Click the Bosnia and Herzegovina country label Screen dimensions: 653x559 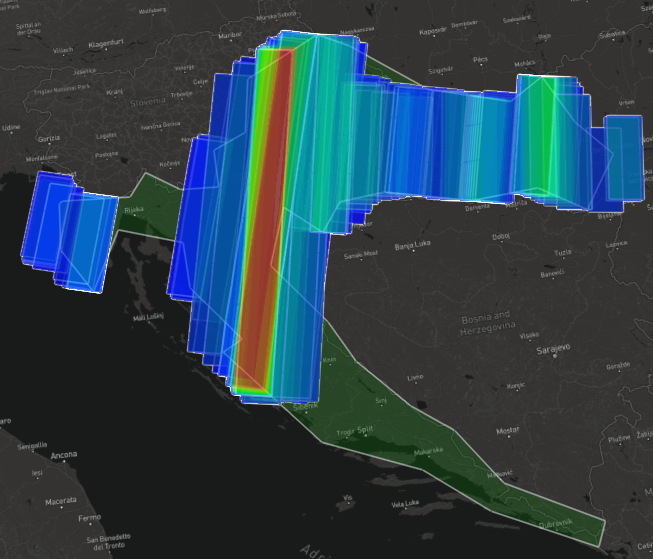pyautogui.click(x=486, y=323)
